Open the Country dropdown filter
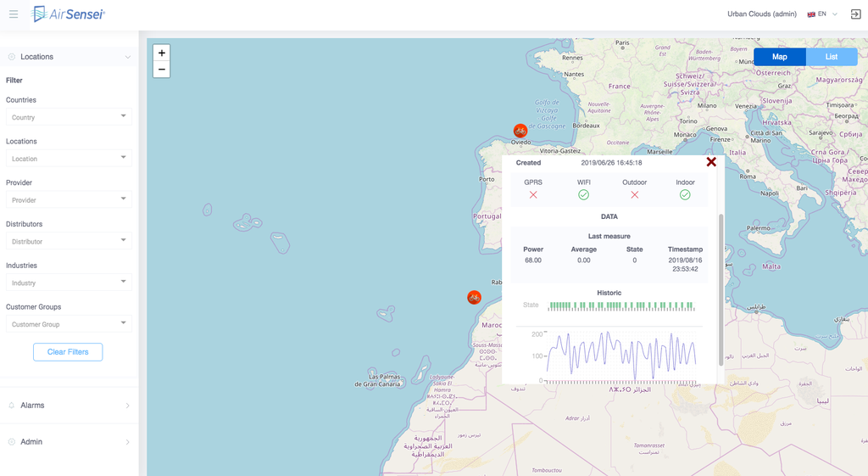Image resolution: width=868 pixels, height=476 pixels. point(69,117)
